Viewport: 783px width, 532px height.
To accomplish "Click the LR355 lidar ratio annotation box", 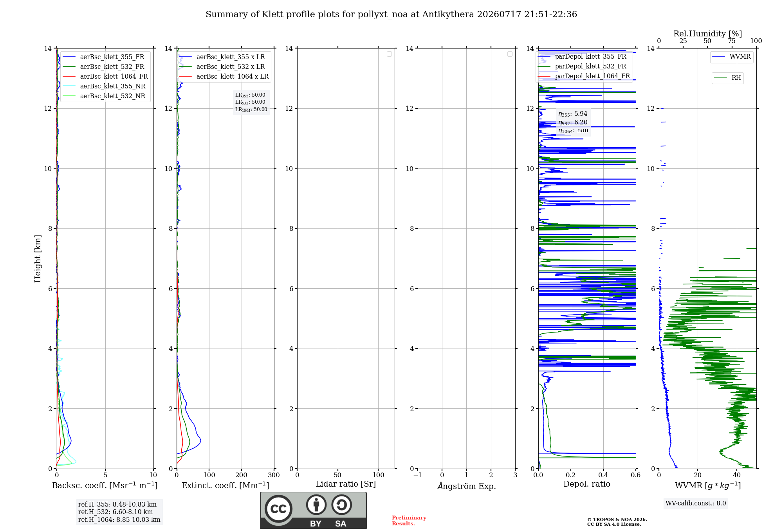I will point(251,102).
